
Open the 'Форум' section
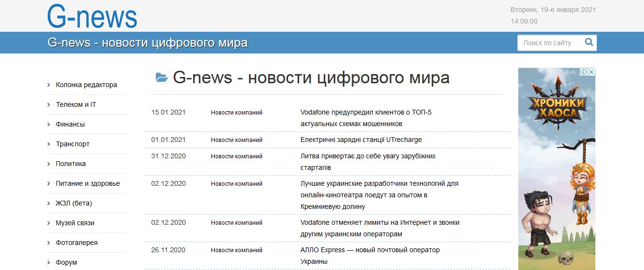point(66,262)
